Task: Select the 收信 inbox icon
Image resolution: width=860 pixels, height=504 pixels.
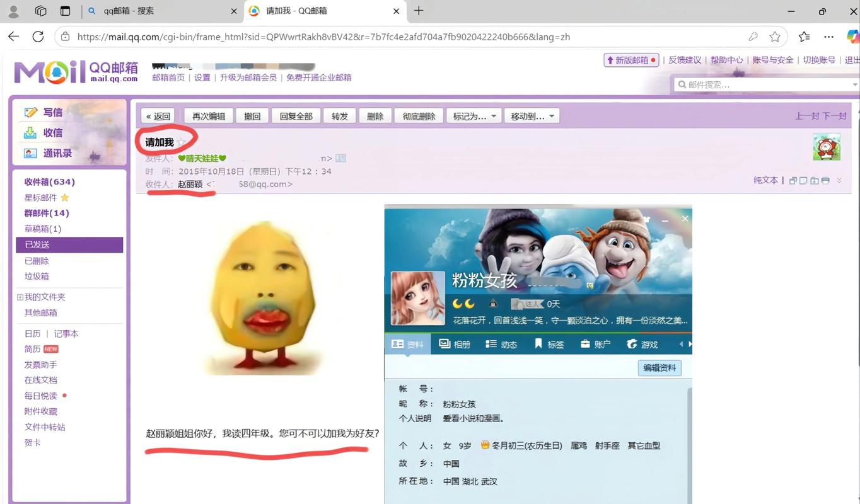Action: pyautogui.click(x=30, y=132)
